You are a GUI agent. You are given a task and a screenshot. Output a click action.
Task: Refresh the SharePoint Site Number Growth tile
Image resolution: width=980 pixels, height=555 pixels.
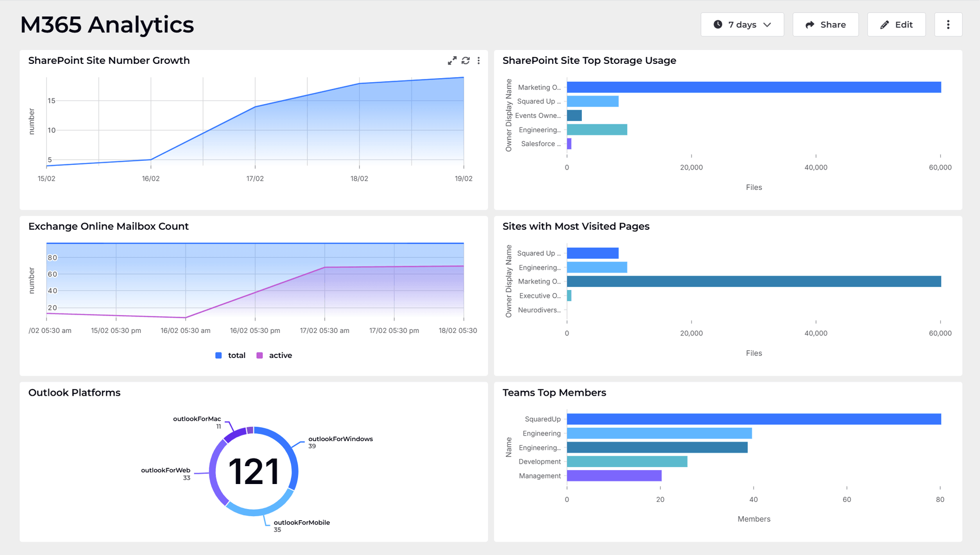pyautogui.click(x=465, y=61)
